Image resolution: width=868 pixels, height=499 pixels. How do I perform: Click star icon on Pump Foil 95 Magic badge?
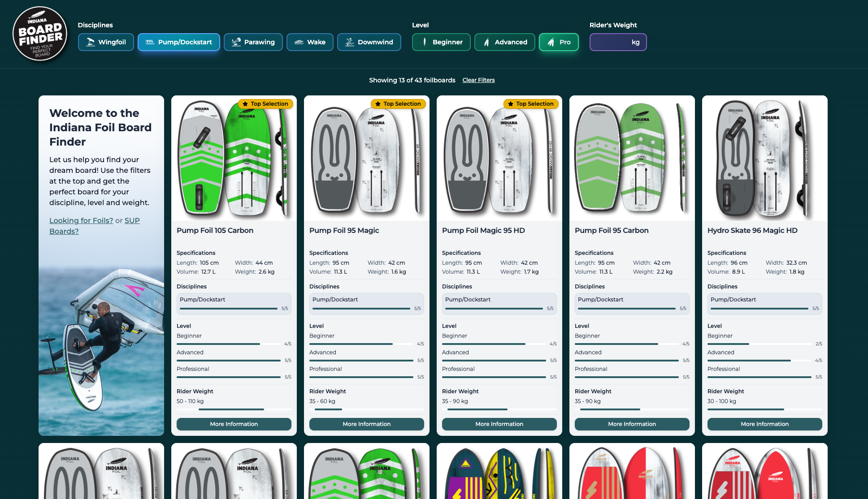(x=378, y=104)
